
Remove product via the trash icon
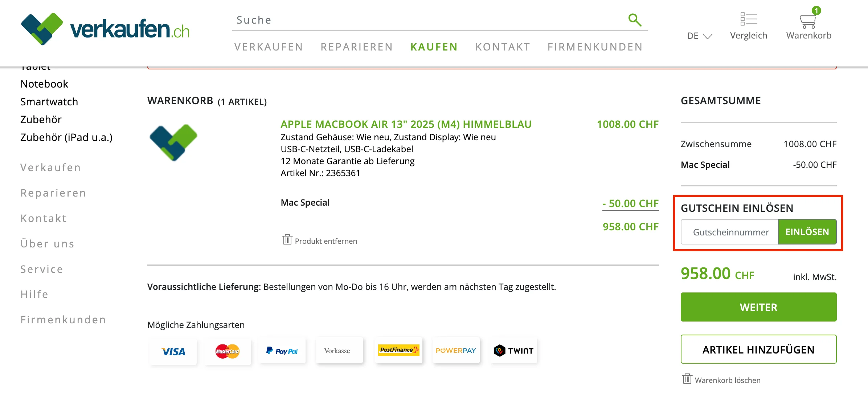(287, 240)
